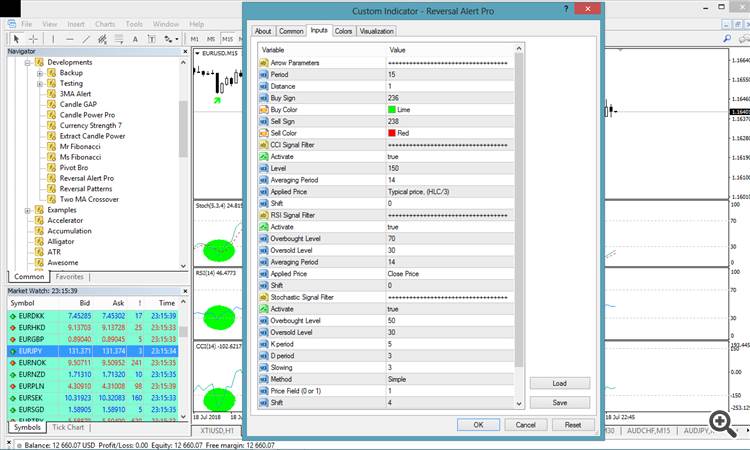
Task: Click the inputs list vertical scrollbar thumb
Action: [x=519, y=210]
